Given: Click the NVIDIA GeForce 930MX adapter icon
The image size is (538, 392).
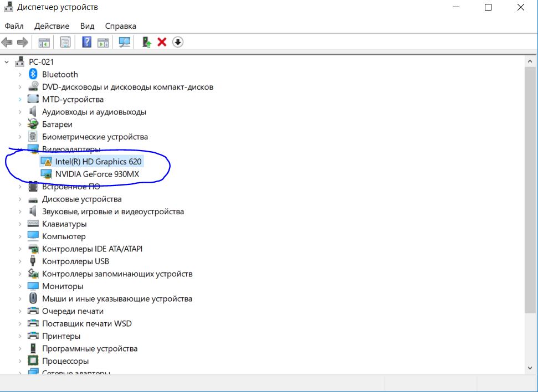Looking at the screenshot, I should click(46, 174).
